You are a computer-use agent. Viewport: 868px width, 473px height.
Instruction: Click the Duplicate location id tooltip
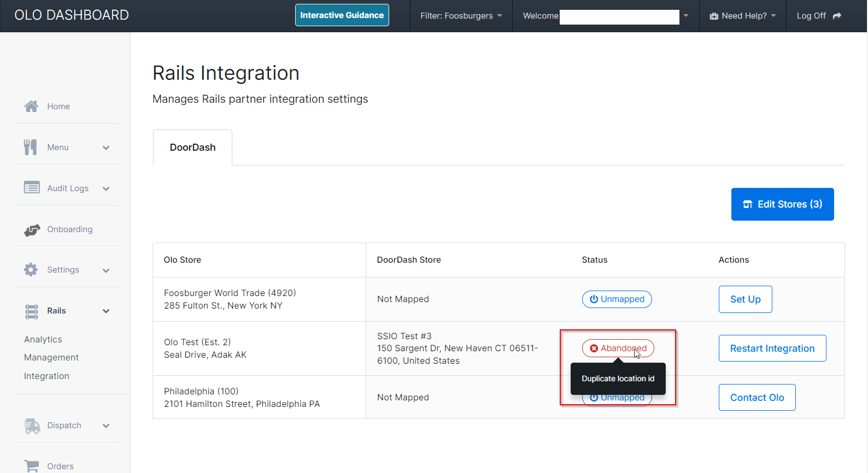pyautogui.click(x=618, y=379)
